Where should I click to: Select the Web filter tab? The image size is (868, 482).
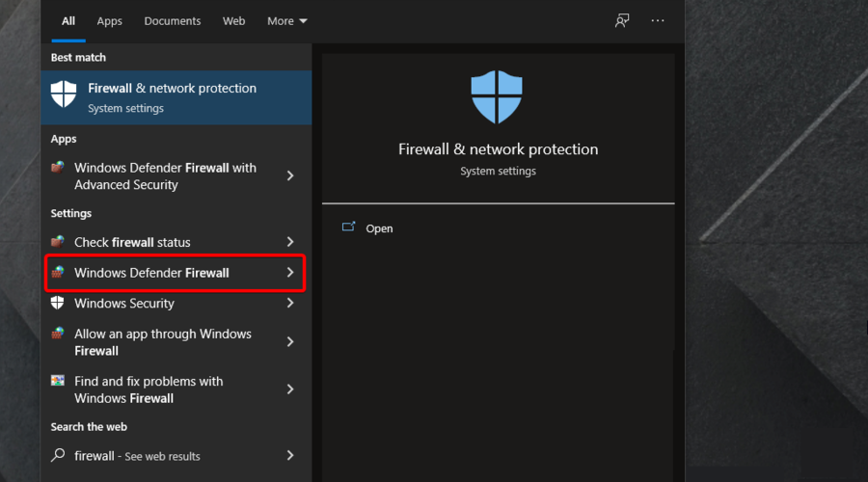233,21
